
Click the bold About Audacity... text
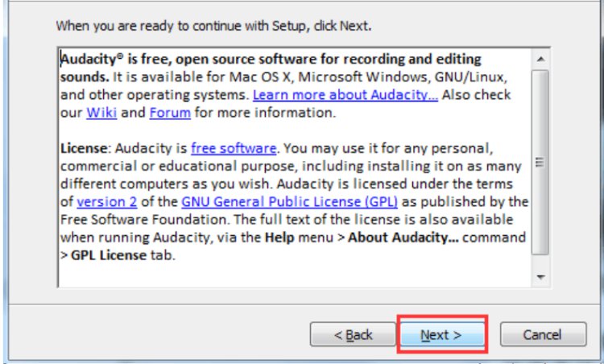[x=403, y=238]
